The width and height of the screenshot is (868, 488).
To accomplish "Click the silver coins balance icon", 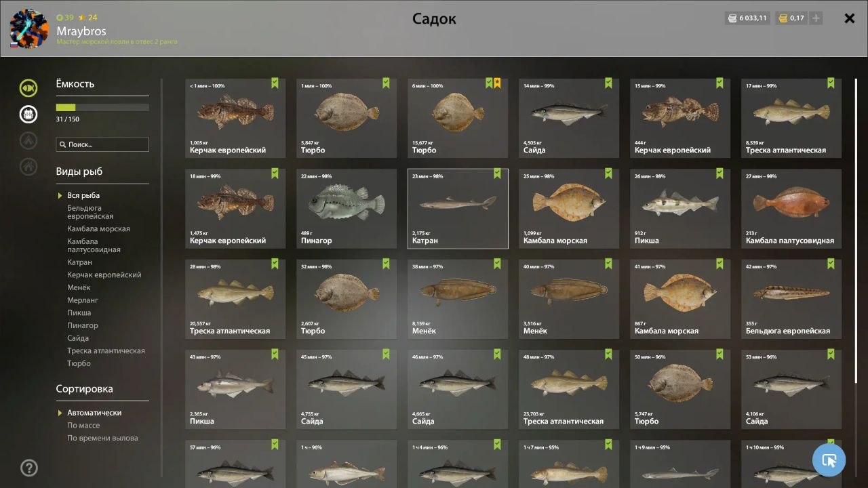I will point(732,18).
